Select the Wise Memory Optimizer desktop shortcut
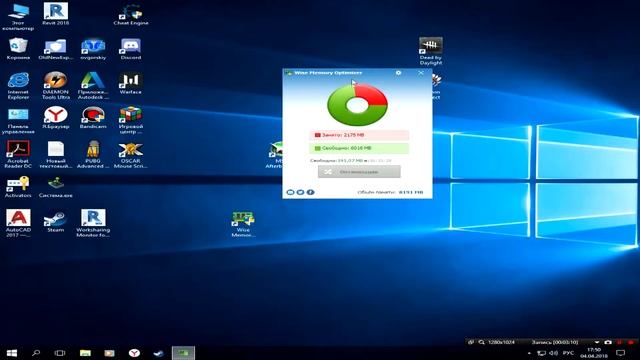The image size is (640, 360). tap(243, 224)
